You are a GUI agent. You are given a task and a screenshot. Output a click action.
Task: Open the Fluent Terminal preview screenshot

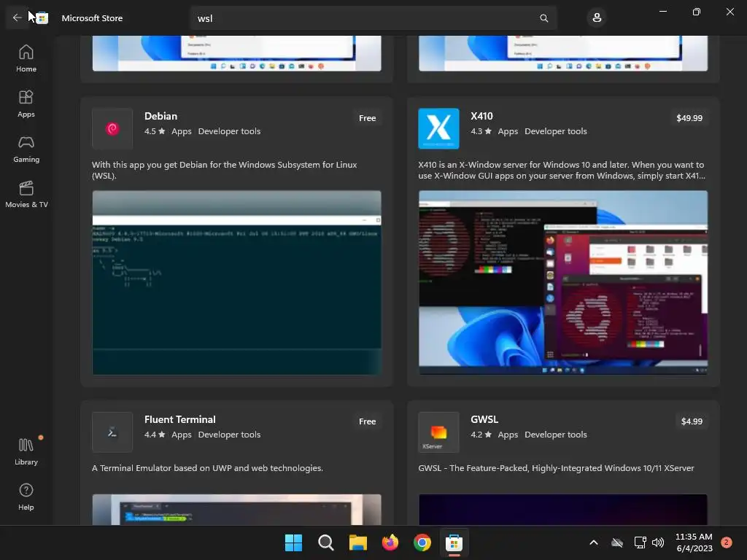coord(237,510)
